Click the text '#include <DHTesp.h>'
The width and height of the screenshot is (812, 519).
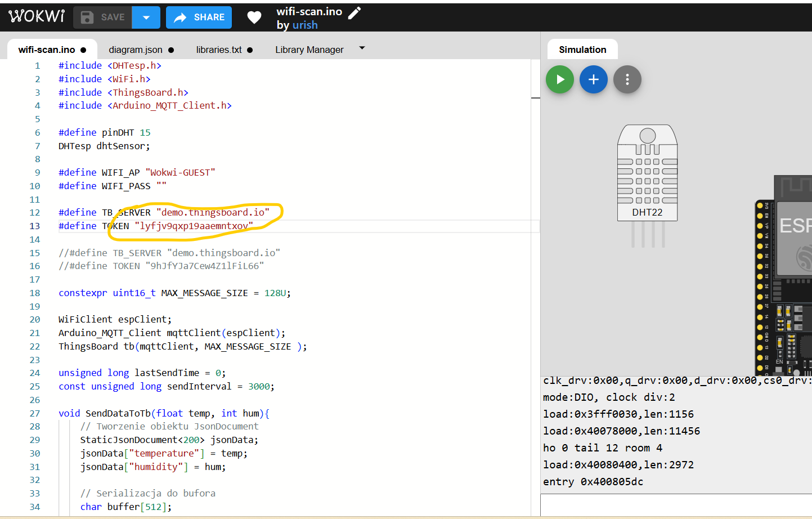pos(110,65)
